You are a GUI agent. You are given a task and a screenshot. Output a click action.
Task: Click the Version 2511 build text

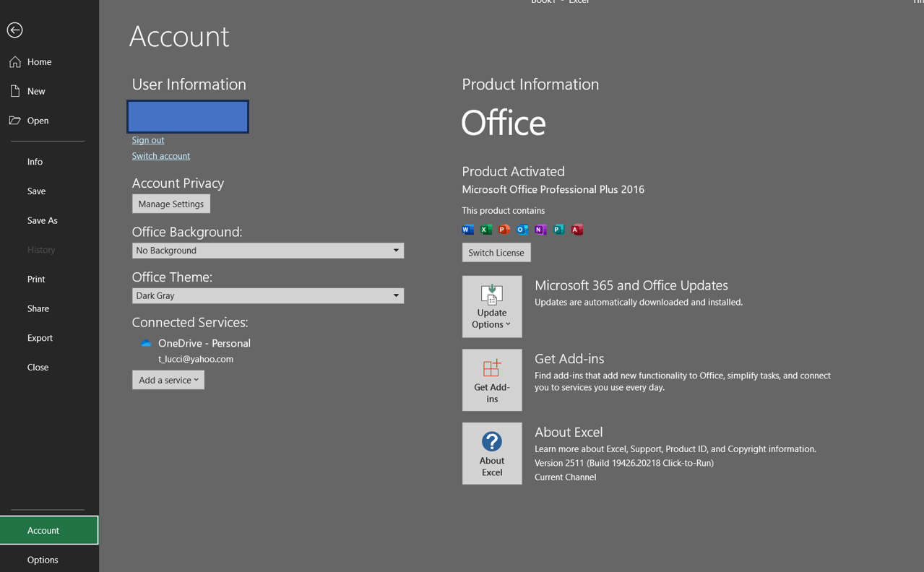point(624,463)
